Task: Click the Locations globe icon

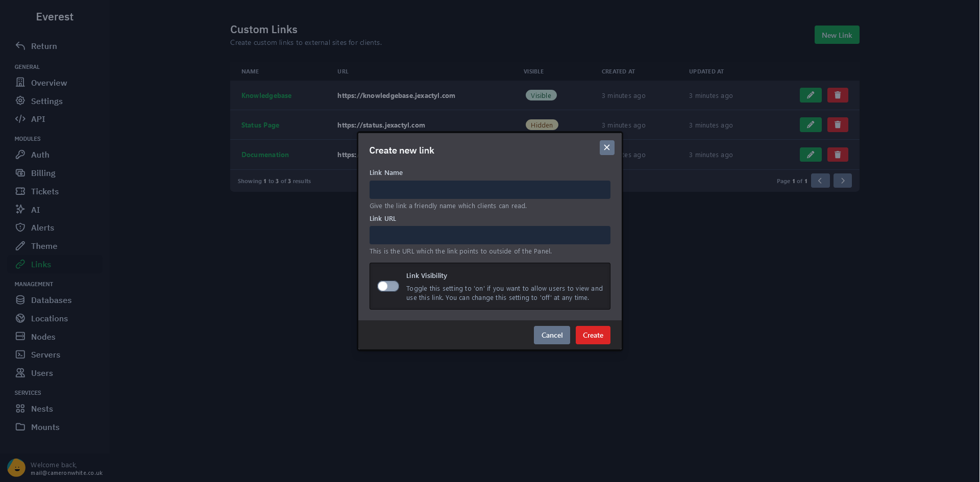Action: pyautogui.click(x=20, y=318)
